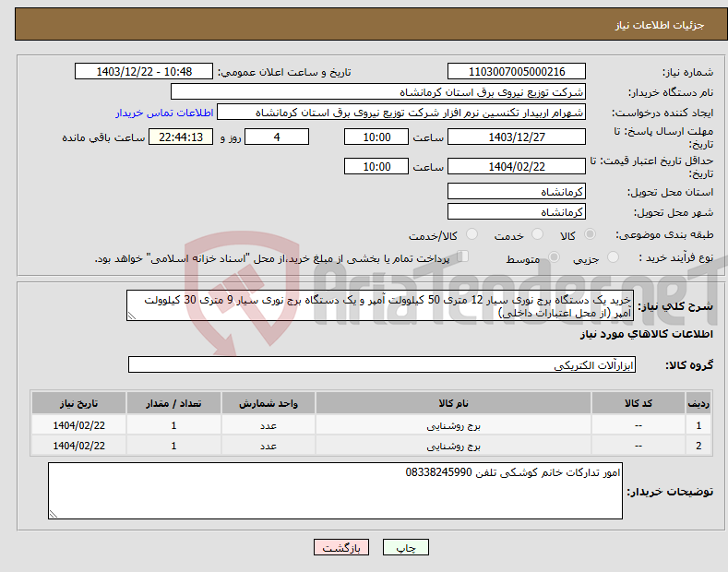Click برج روشنایی in row 2

click(454, 447)
